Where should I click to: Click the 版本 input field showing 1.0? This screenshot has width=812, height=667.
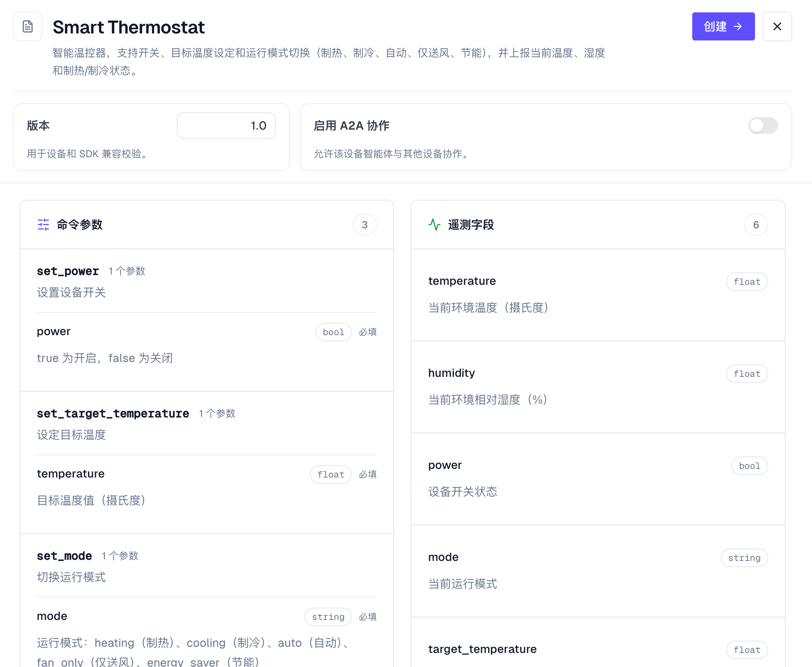(x=226, y=125)
